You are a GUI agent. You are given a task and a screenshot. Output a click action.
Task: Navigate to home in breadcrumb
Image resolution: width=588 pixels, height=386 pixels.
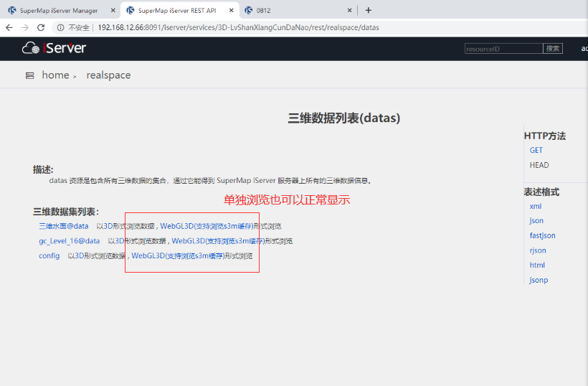(x=55, y=75)
